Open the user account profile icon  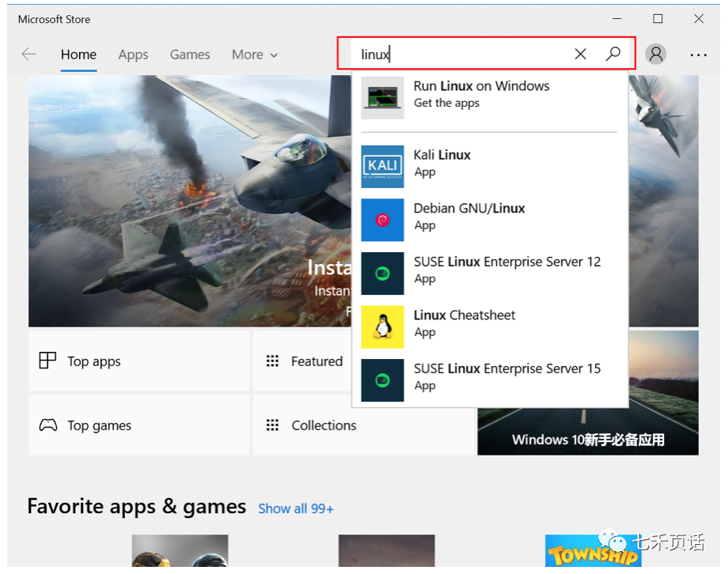click(655, 55)
